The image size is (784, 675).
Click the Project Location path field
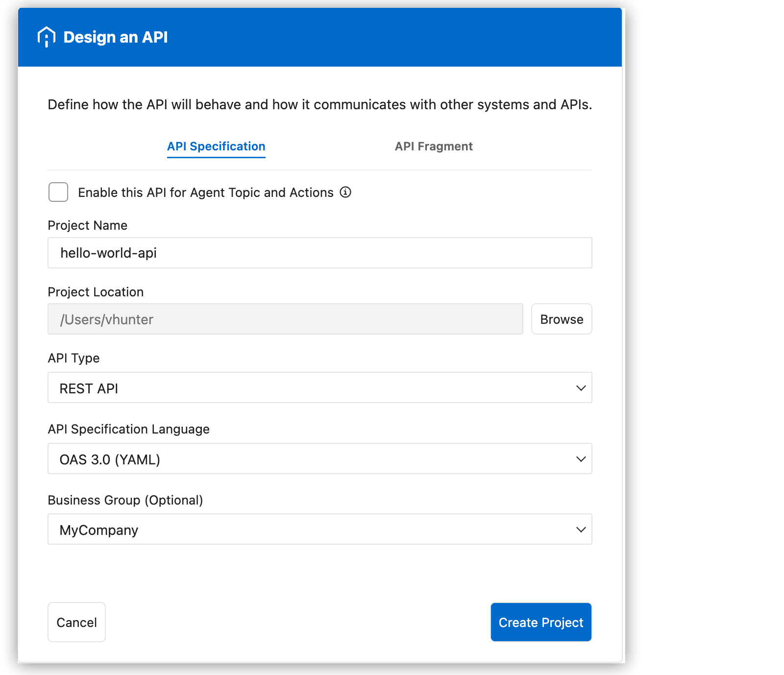285,319
